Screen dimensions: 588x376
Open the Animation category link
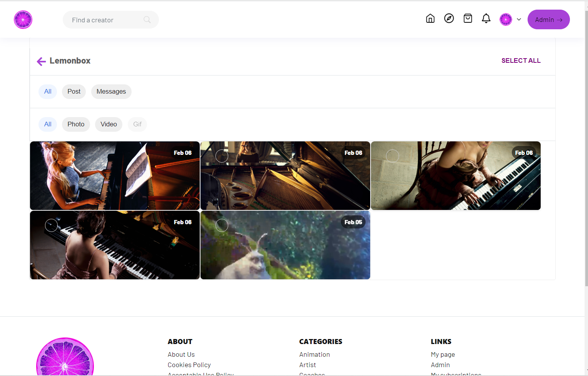point(314,354)
